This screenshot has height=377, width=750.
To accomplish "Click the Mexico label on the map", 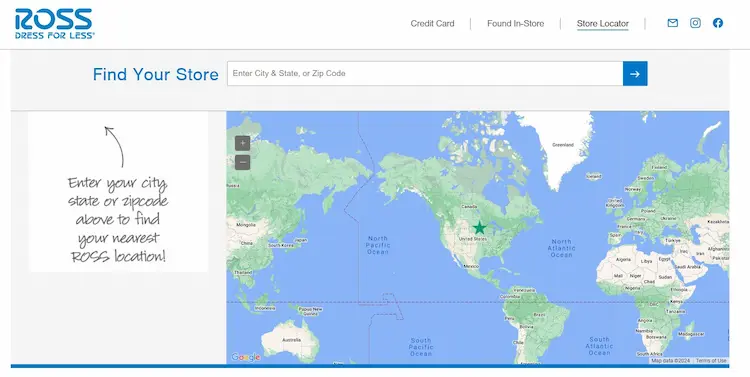I will click(x=472, y=266).
